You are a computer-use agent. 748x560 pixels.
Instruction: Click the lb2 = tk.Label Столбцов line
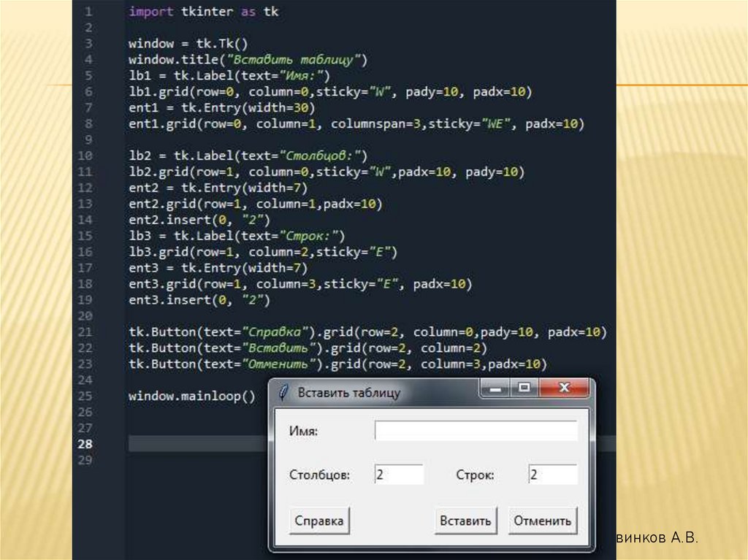coord(248,156)
